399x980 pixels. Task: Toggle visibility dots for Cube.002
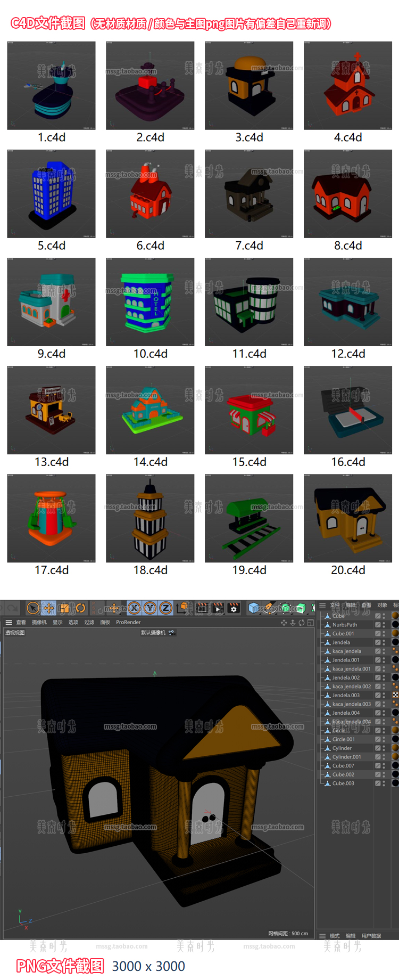point(384,774)
